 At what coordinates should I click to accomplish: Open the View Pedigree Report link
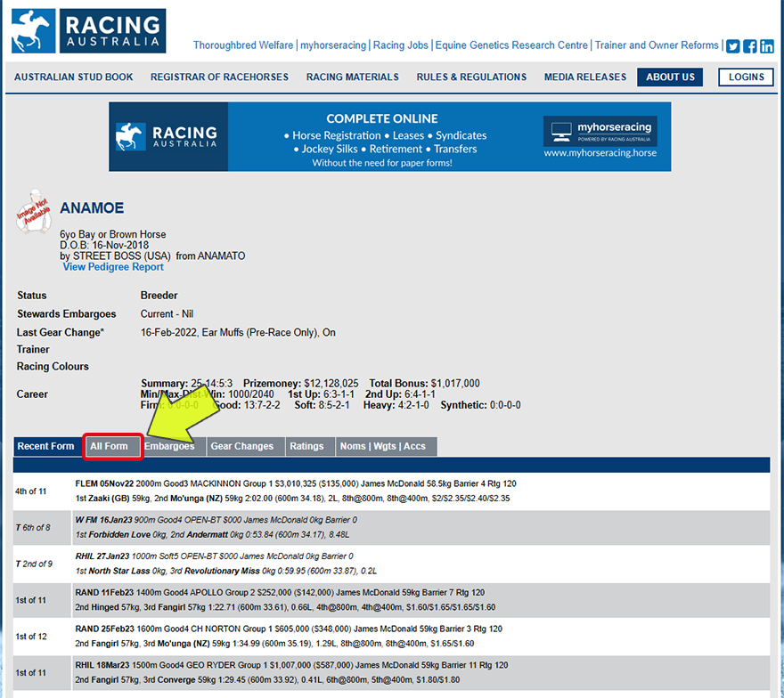113,267
